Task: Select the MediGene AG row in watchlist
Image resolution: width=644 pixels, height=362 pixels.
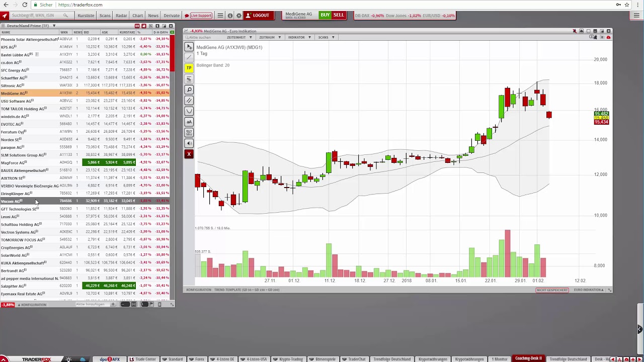Action: pos(86,93)
